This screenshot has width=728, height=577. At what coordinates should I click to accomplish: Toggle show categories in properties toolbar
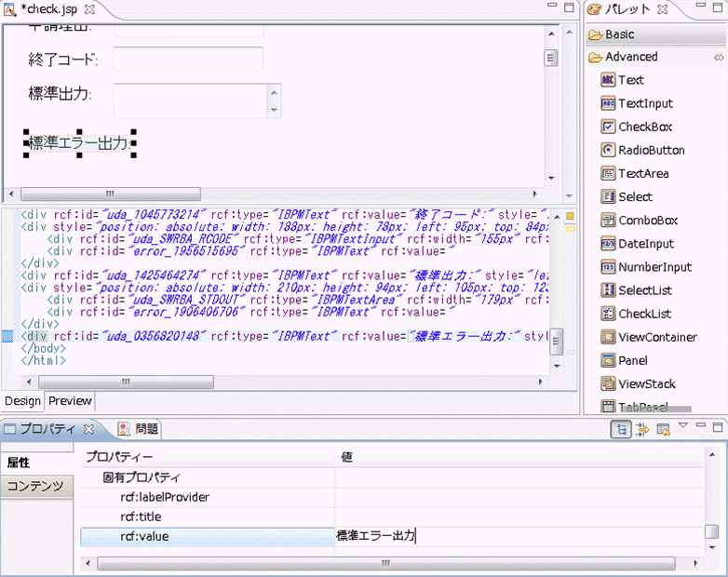pyautogui.click(x=620, y=429)
